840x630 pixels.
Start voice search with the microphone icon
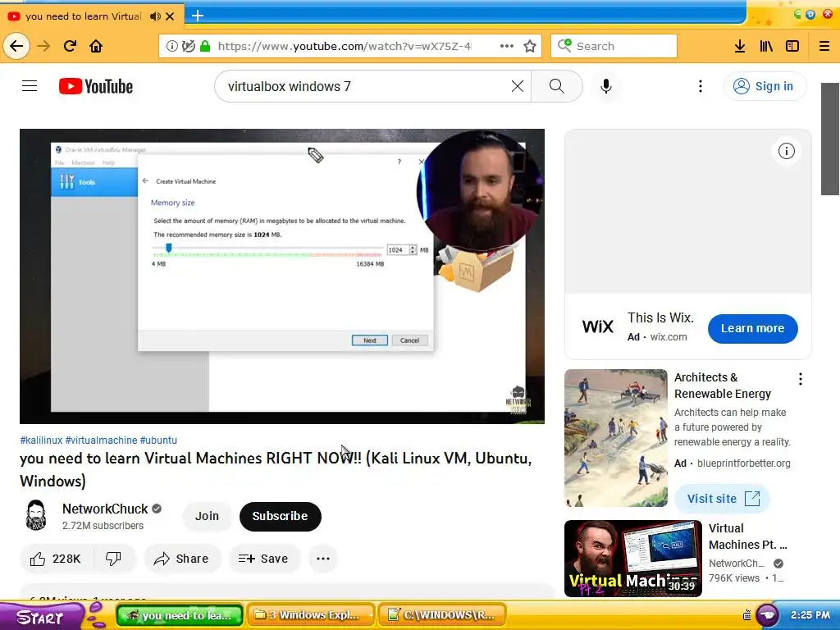tap(606, 85)
